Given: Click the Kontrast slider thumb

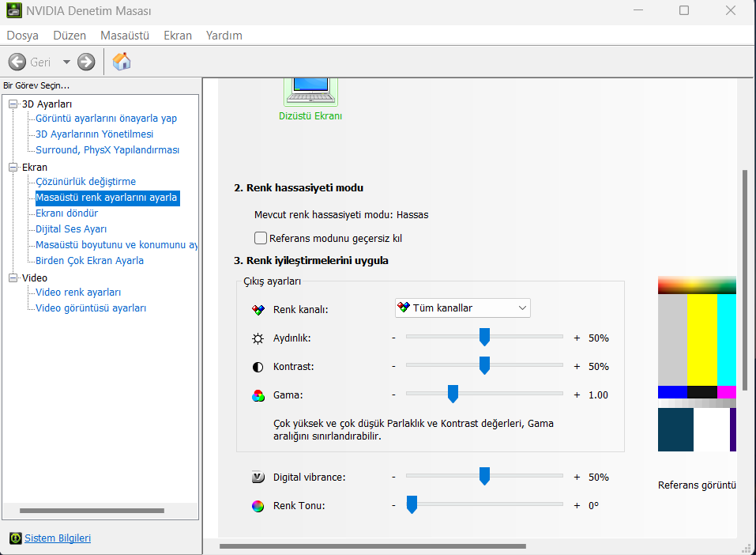Looking at the screenshot, I should click(x=484, y=365).
